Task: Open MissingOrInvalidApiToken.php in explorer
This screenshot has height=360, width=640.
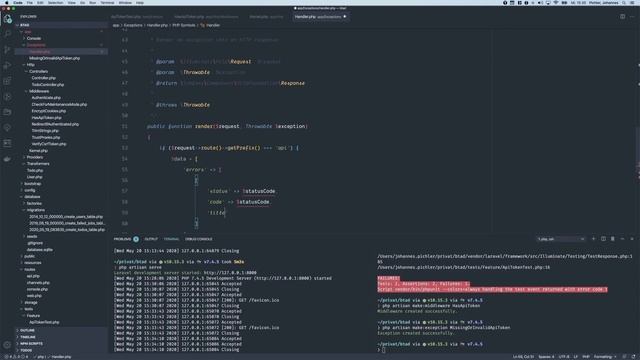Action: 54,58
